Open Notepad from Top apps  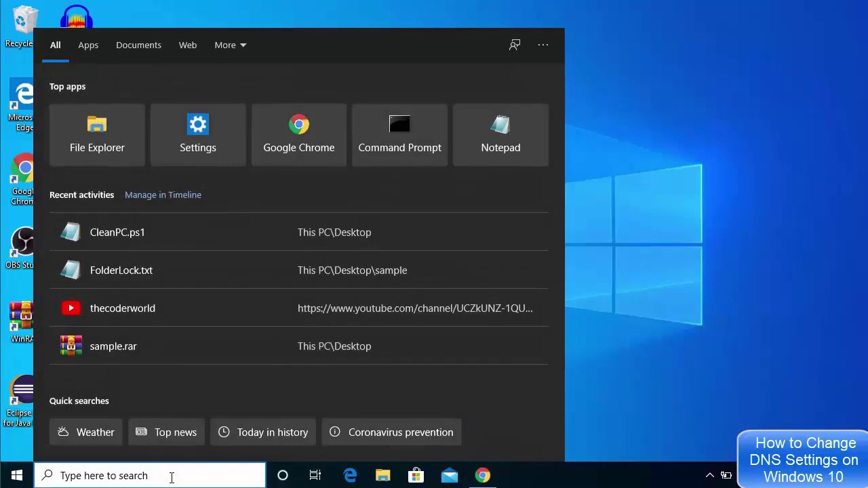tap(500, 135)
